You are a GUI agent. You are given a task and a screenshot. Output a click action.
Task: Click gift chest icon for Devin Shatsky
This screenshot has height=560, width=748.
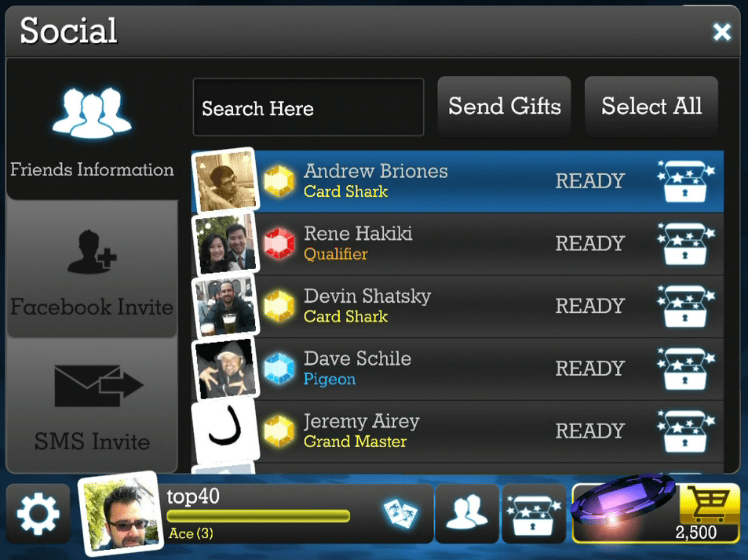point(685,306)
